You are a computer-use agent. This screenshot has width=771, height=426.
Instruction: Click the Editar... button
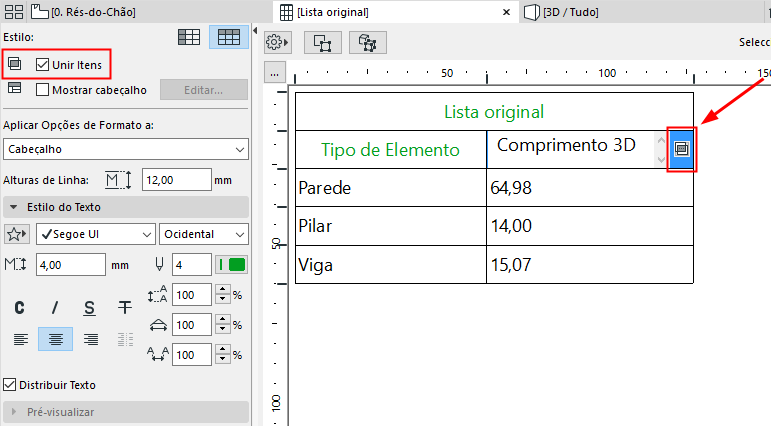[203, 89]
